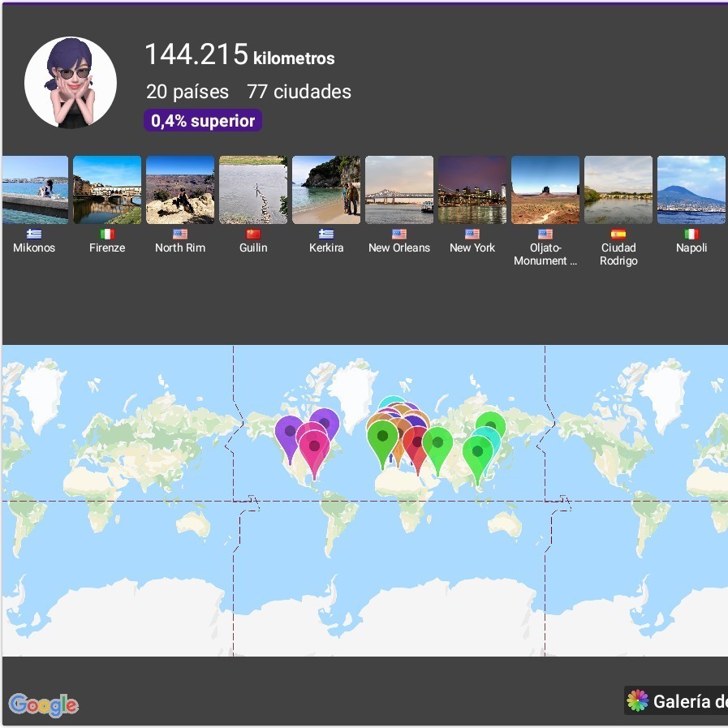
Task: View the Napoli volcano photo thumbnail
Action: tap(691, 190)
